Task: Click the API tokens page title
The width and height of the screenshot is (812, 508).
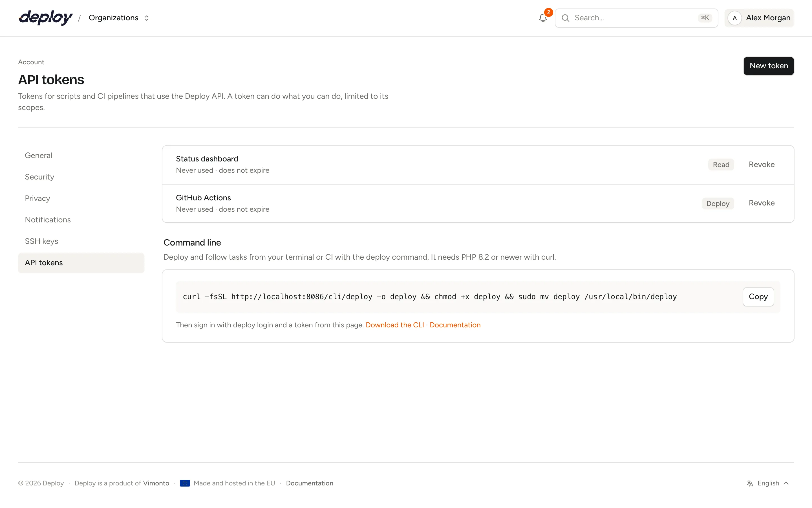Action: [x=51, y=80]
